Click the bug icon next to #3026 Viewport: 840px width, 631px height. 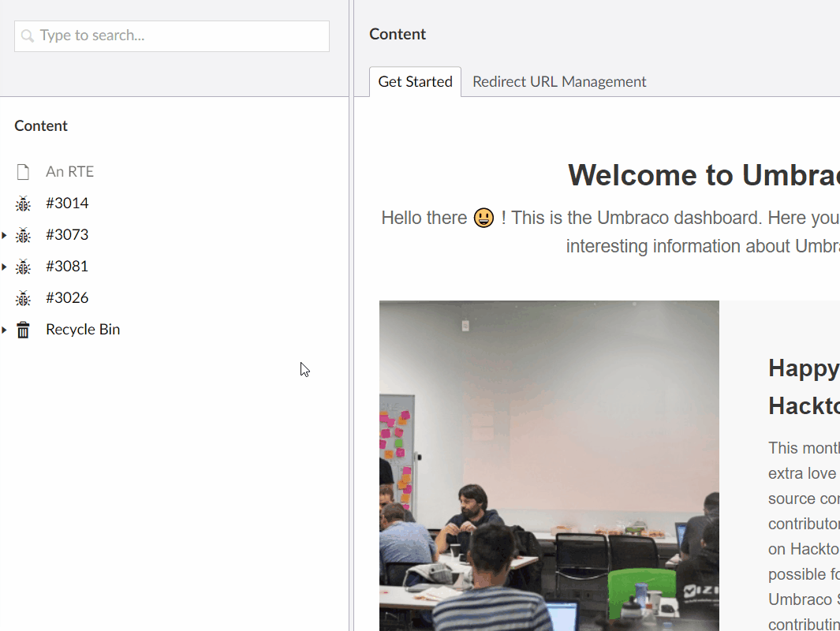click(x=24, y=297)
